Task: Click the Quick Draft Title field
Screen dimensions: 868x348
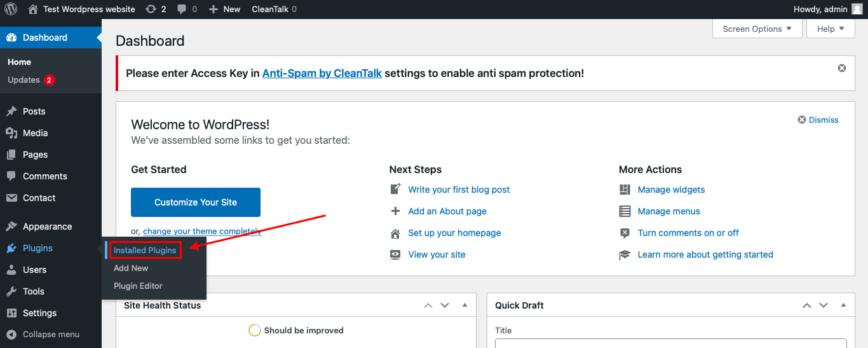Action: point(671,344)
